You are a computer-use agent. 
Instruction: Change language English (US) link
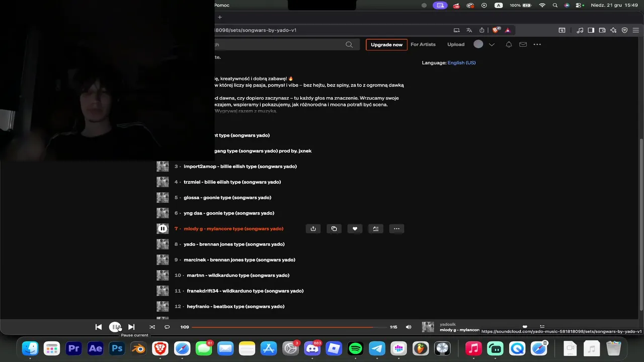[x=461, y=63]
